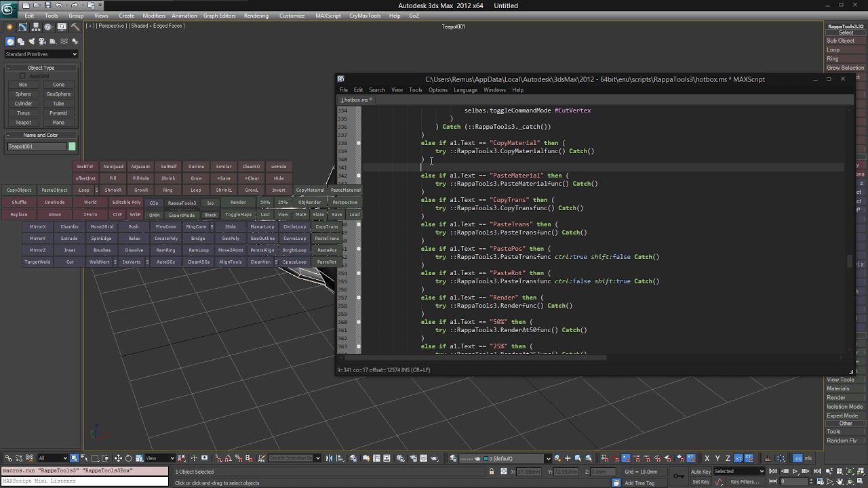Select the Shapes category icon
This screenshot has height=488, width=868.
tap(20, 41)
